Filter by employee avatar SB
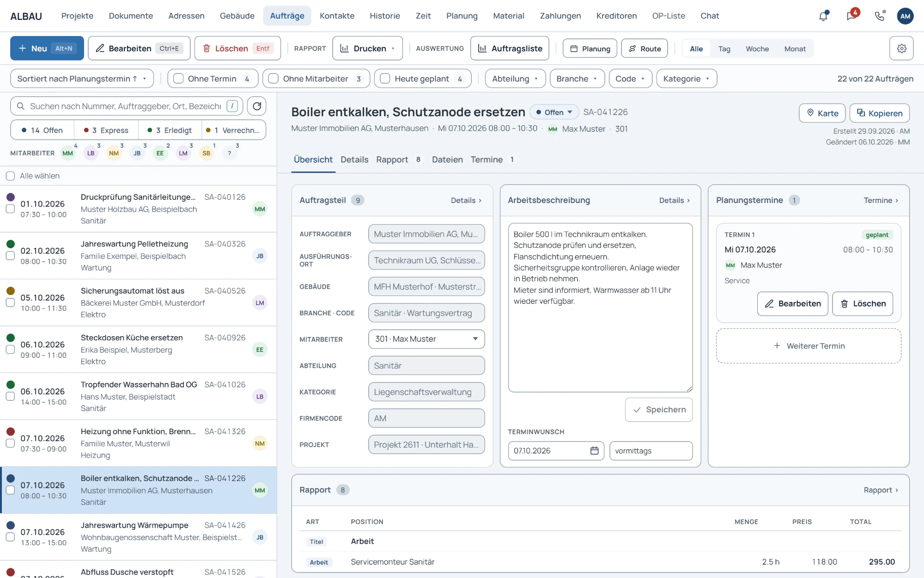The width and height of the screenshot is (924, 578). [206, 153]
